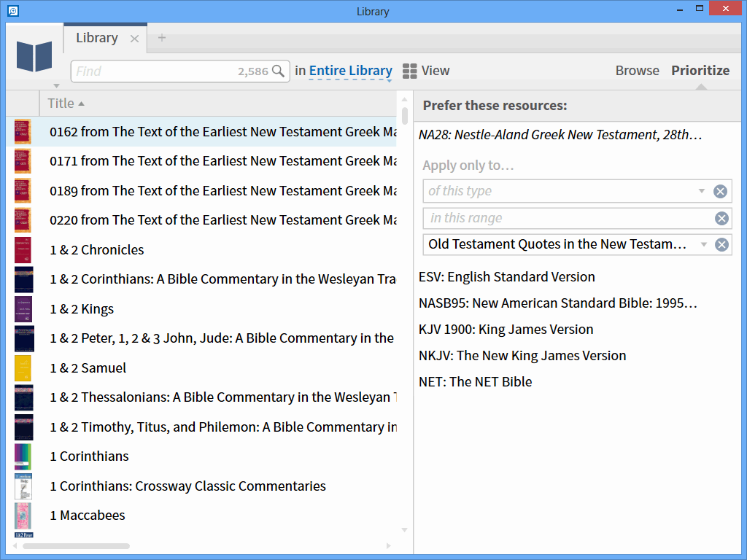Click scroll-up arrow of resource list

pos(404,99)
